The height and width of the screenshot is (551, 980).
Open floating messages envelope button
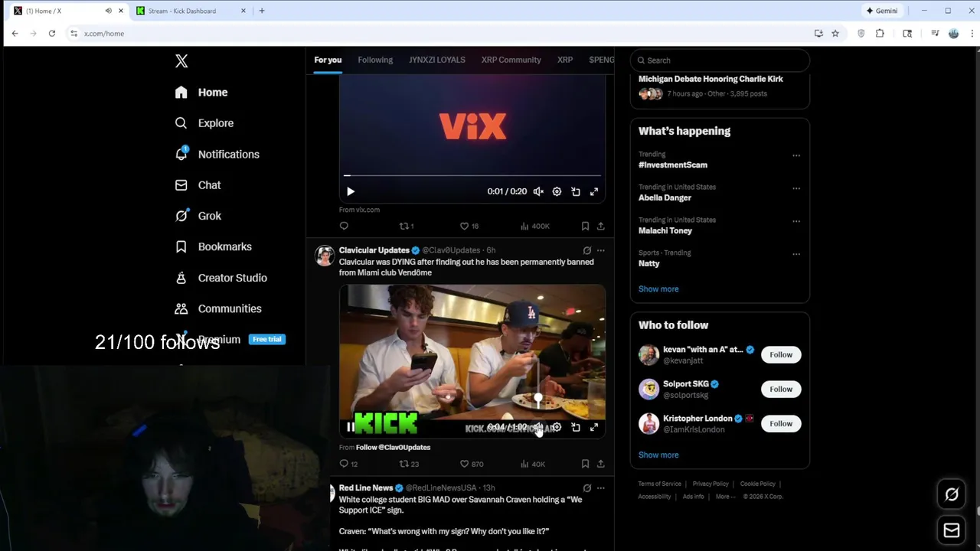tap(952, 530)
